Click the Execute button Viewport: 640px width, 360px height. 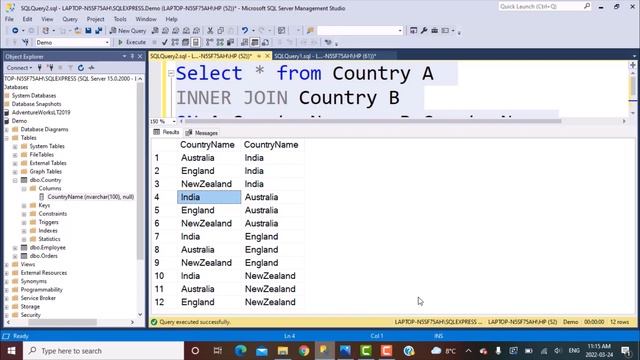pos(132,42)
